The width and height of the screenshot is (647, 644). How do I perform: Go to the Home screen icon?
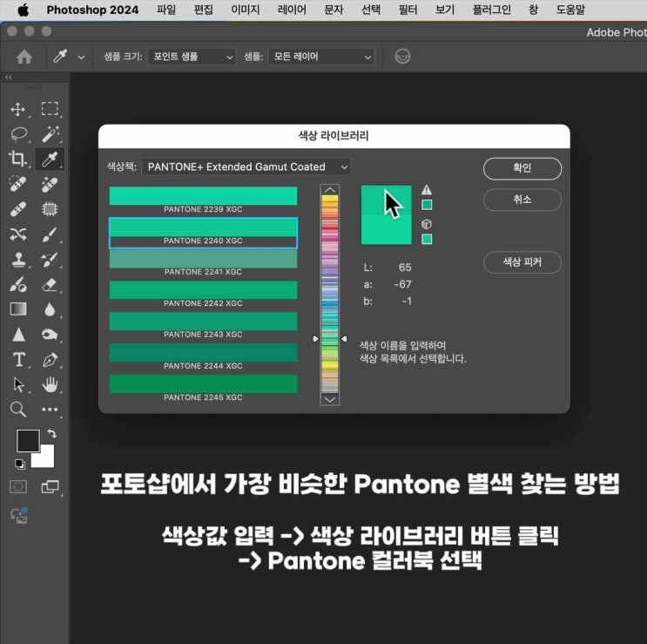pyautogui.click(x=24, y=57)
